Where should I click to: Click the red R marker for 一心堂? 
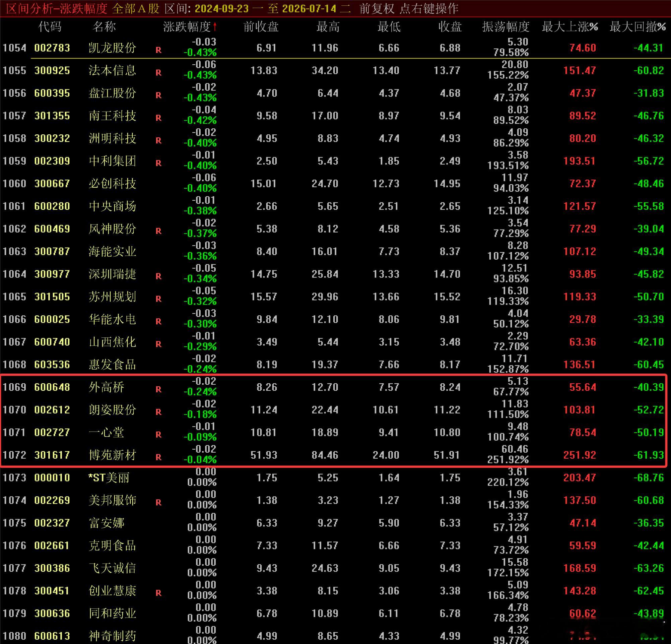coord(158,435)
